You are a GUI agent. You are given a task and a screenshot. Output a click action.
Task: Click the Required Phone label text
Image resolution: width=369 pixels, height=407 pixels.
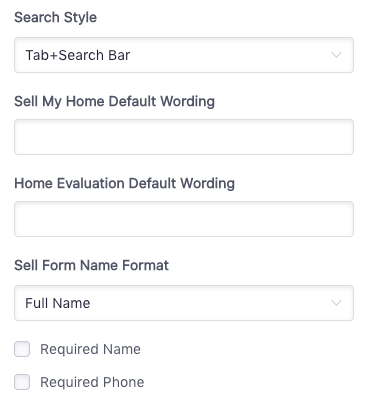click(92, 382)
